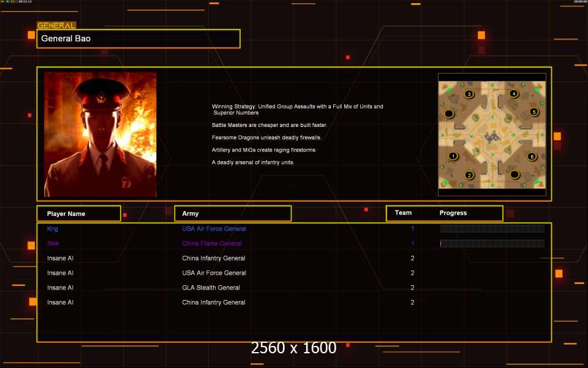Click start position 1 on the minimap
This screenshot has height=368, width=588.
coord(453,156)
